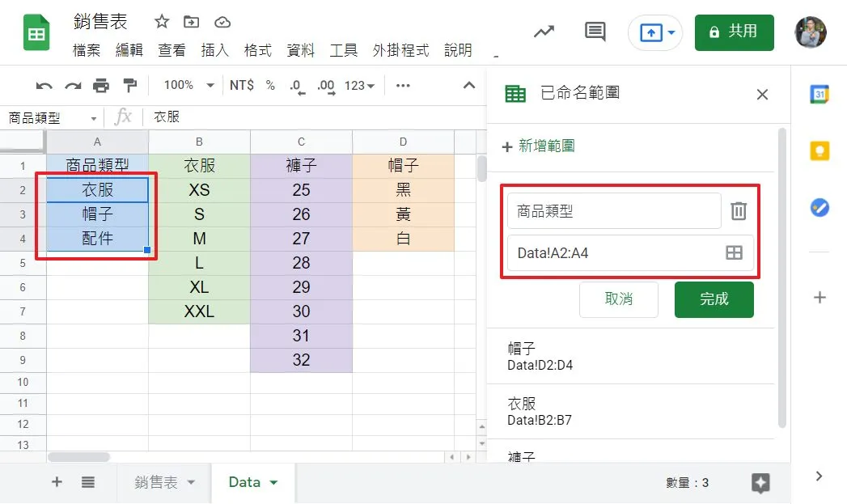Image resolution: width=847 pixels, height=504 pixels.
Task: Close the 已命名範圍 panel
Action: 762,95
